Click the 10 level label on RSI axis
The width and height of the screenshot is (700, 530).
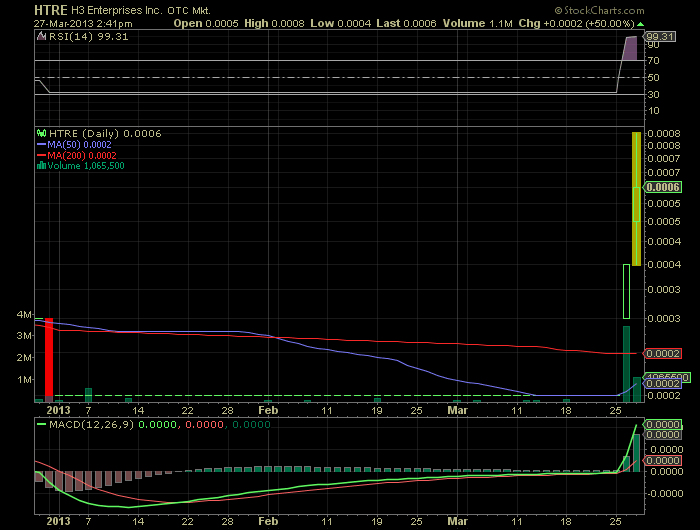click(x=653, y=110)
